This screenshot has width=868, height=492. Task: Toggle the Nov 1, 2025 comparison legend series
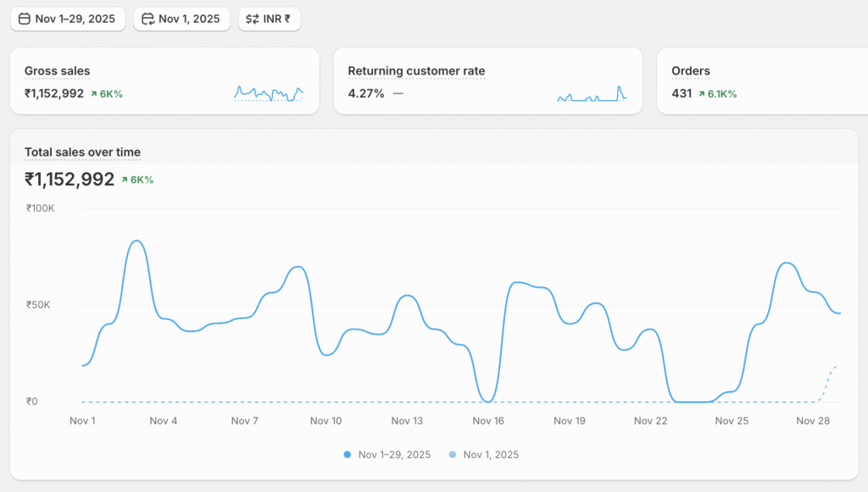(491, 455)
